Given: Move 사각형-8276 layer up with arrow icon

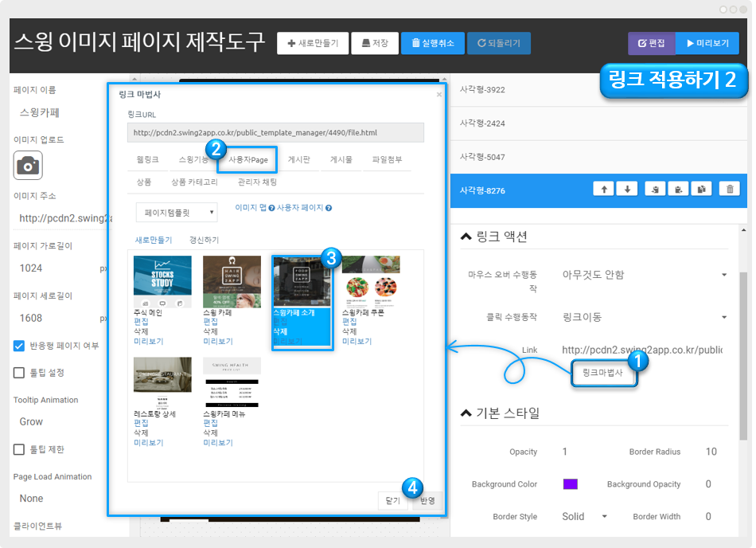Looking at the screenshot, I should tap(604, 189).
